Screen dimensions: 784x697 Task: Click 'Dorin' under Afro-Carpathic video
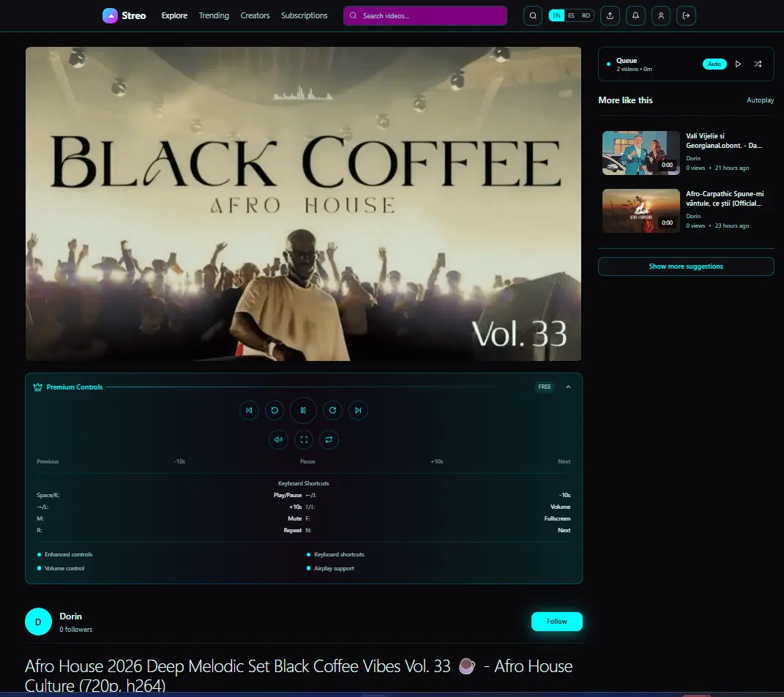(x=693, y=217)
